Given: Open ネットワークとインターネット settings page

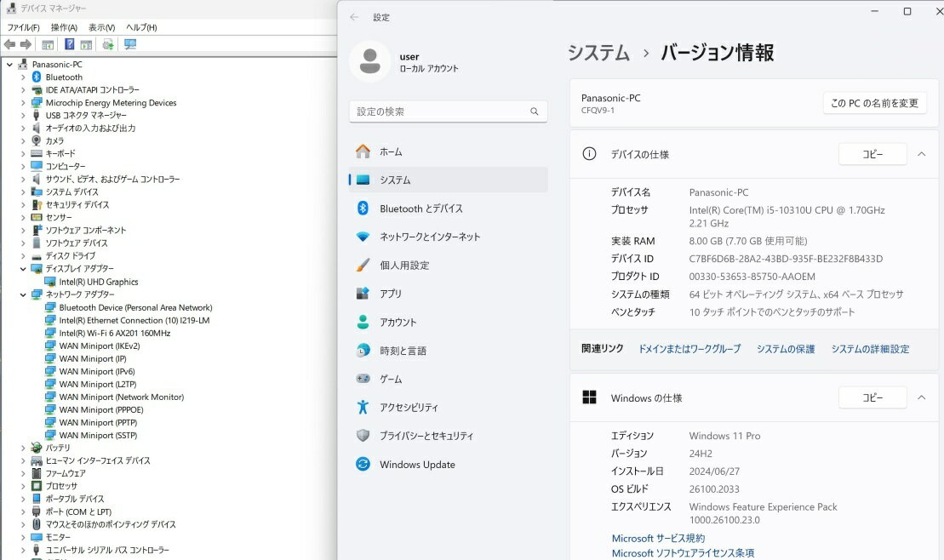Looking at the screenshot, I should [x=429, y=237].
